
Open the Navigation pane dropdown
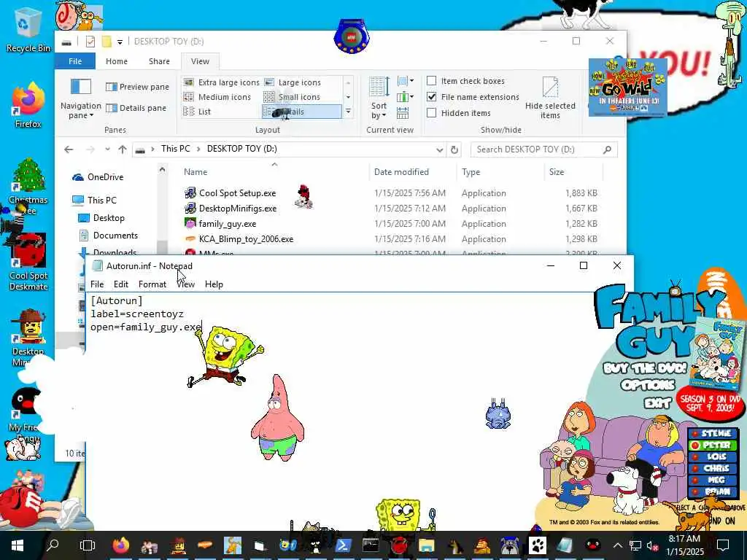pos(80,111)
